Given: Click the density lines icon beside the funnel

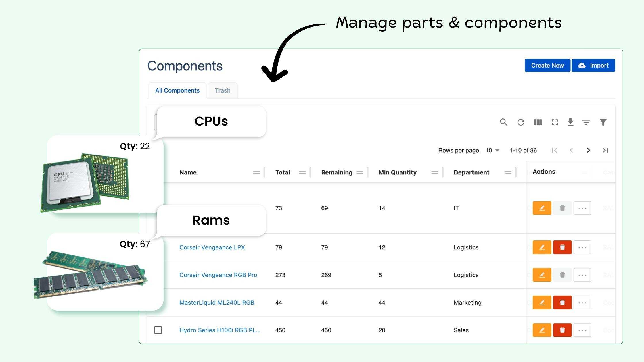Looking at the screenshot, I should (x=586, y=122).
